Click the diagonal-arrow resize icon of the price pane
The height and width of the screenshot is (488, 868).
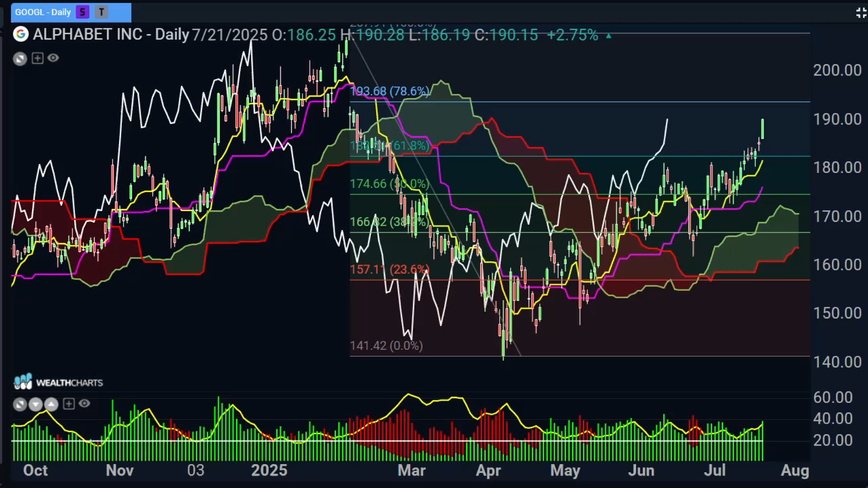tap(20, 58)
